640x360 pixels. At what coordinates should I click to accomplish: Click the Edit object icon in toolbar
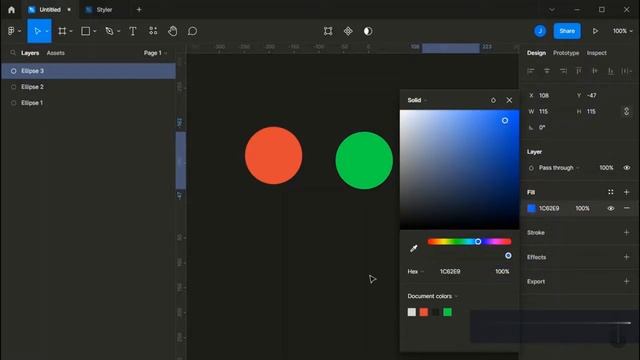click(x=328, y=31)
